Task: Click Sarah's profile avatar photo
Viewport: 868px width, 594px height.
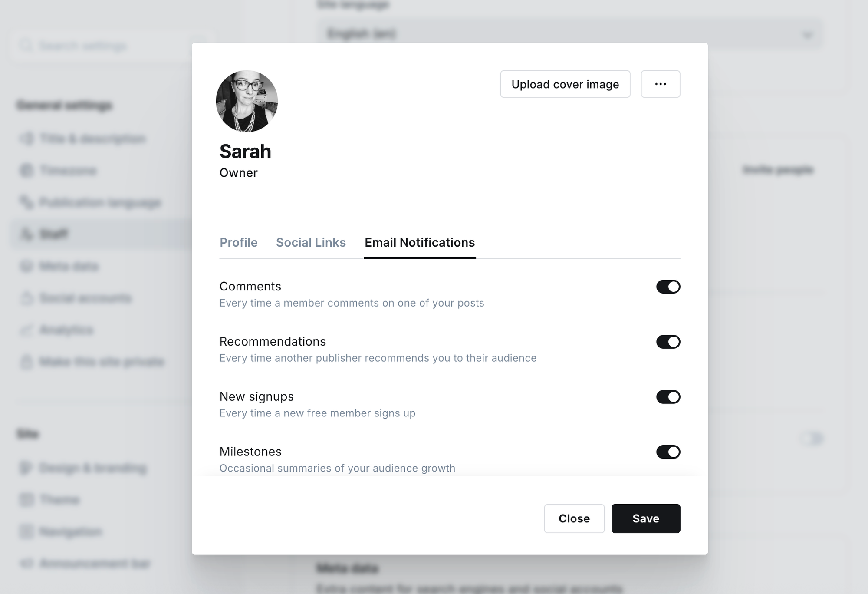Action: pyautogui.click(x=247, y=101)
